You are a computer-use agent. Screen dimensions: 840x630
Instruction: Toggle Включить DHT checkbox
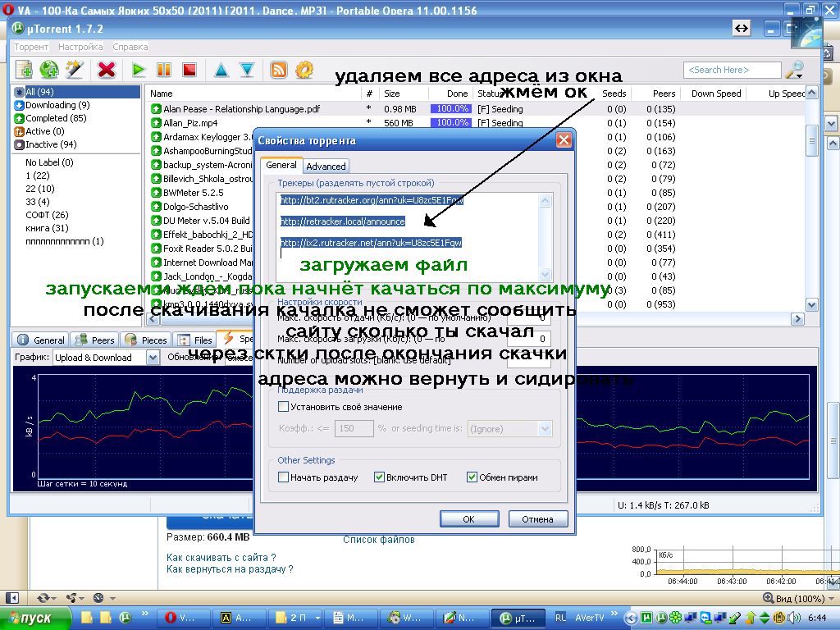point(379,477)
